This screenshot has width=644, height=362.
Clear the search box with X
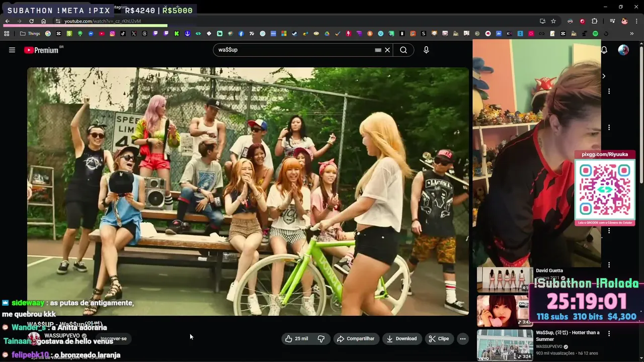387,50
